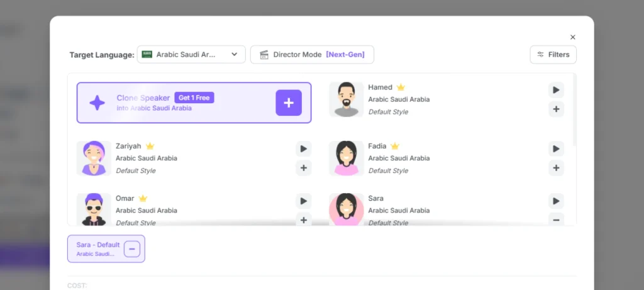Click the Clone Speaker card title

(x=143, y=98)
